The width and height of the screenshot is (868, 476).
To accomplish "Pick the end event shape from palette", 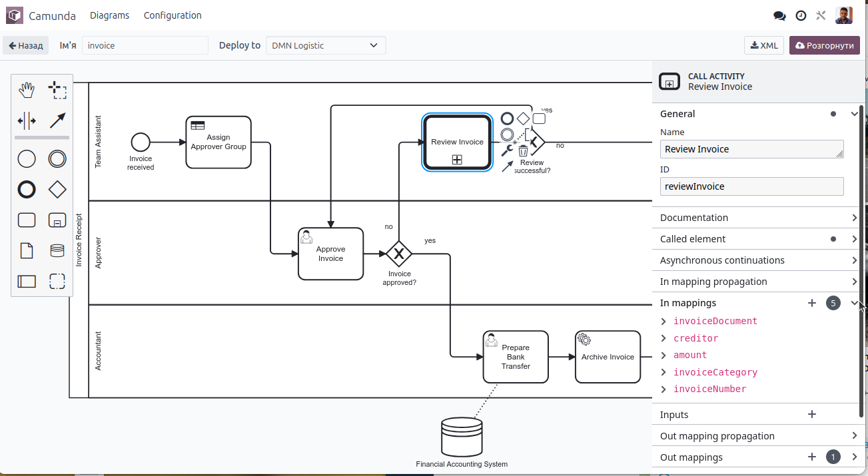I will tap(27, 190).
